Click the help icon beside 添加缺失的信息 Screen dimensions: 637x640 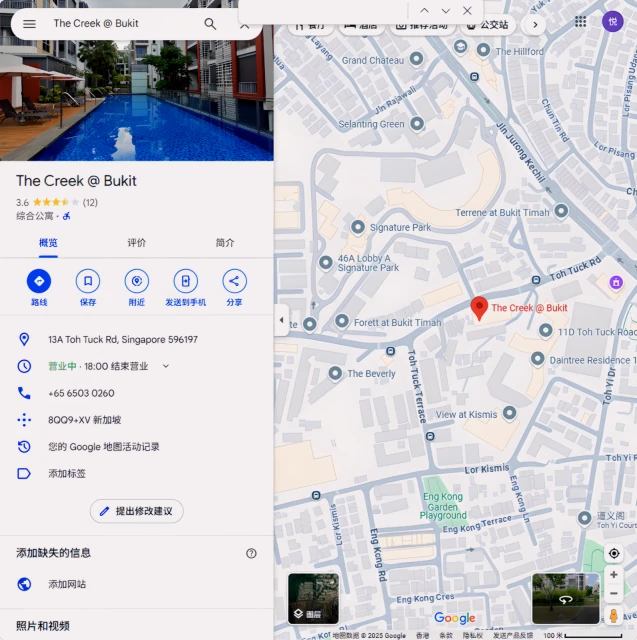(x=251, y=553)
